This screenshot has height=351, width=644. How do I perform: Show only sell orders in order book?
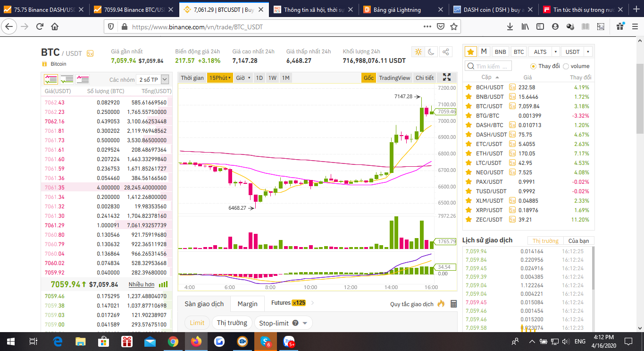[x=83, y=79]
